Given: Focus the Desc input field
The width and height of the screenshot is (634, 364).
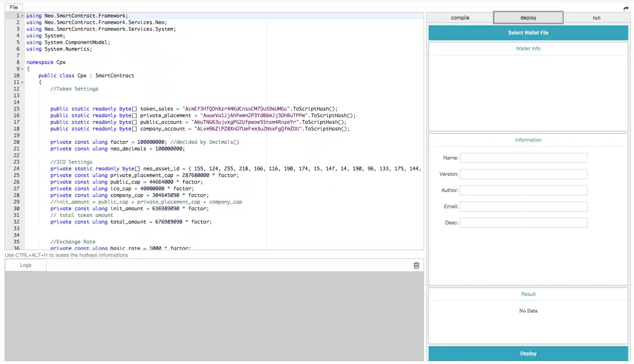Looking at the screenshot, I should click(523, 223).
